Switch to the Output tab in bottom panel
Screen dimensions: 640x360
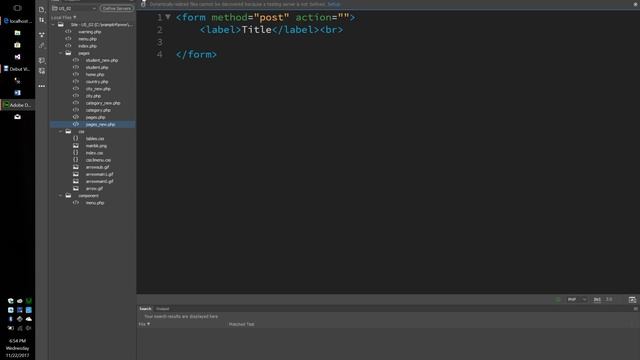click(162, 309)
